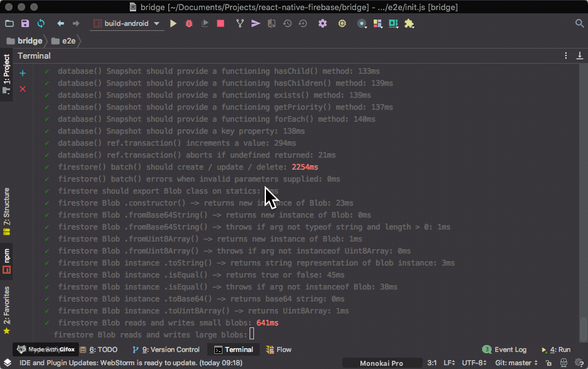Image resolution: width=588 pixels, height=369 pixels.
Task: Click the Synchronize refresh icon
Action: click(x=41, y=23)
